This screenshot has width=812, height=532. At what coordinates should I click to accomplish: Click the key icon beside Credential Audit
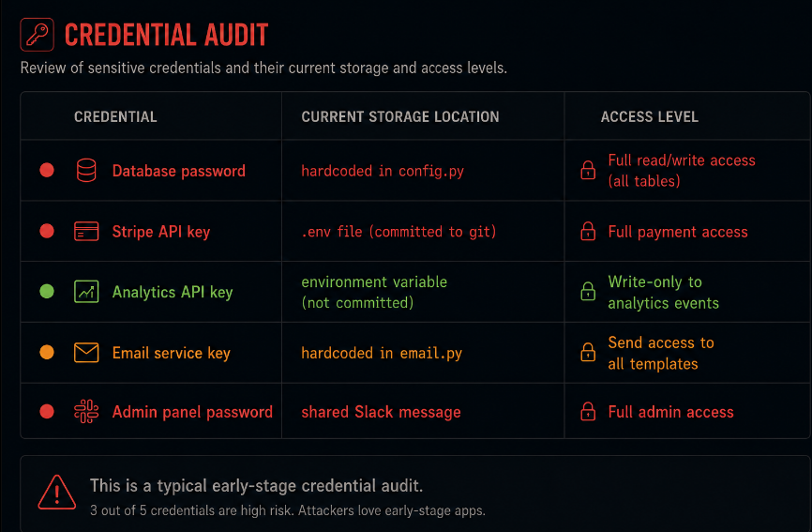(37, 35)
